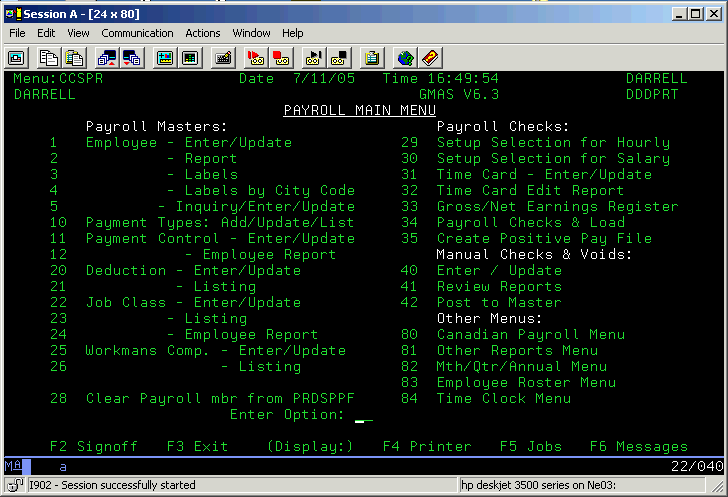Click the Send File to Host icon

point(105,57)
